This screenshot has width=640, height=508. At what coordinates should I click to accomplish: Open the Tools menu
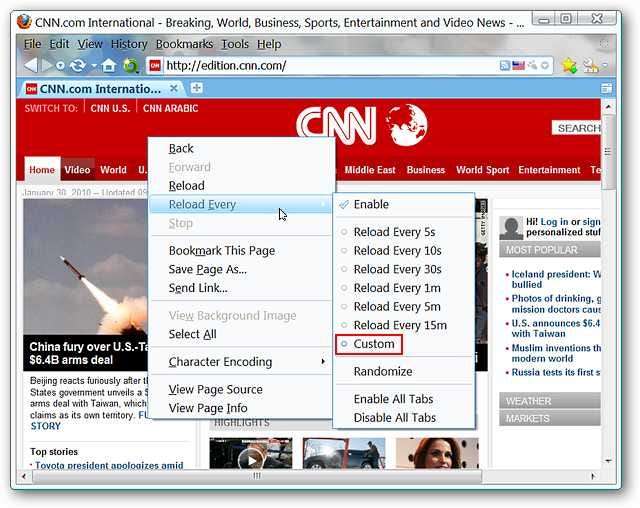[235, 44]
